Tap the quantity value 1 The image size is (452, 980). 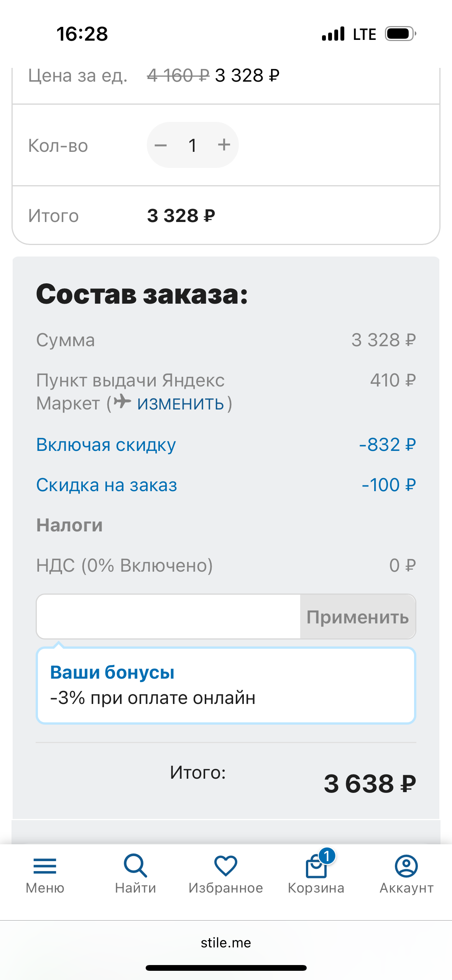192,145
